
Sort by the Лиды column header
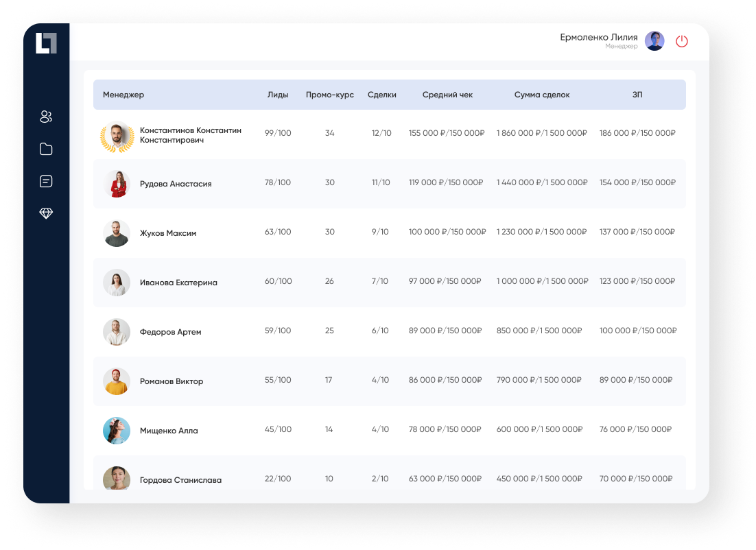pyautogui.click(x=278, y=95)
